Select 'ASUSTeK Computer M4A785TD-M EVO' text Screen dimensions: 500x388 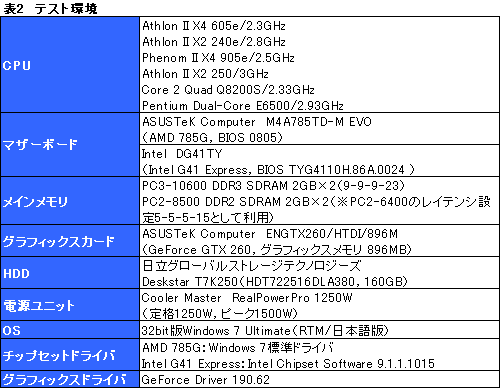click(257, 122)
